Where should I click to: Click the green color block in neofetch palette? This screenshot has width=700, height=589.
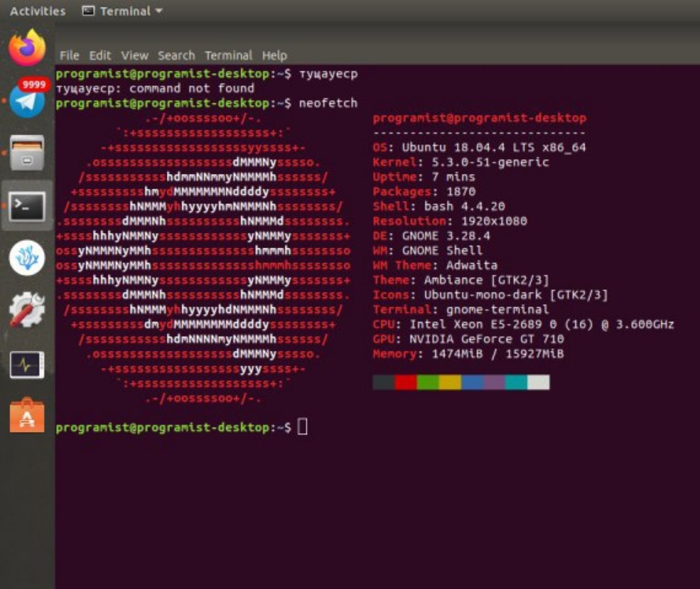[x=428, y=382]
